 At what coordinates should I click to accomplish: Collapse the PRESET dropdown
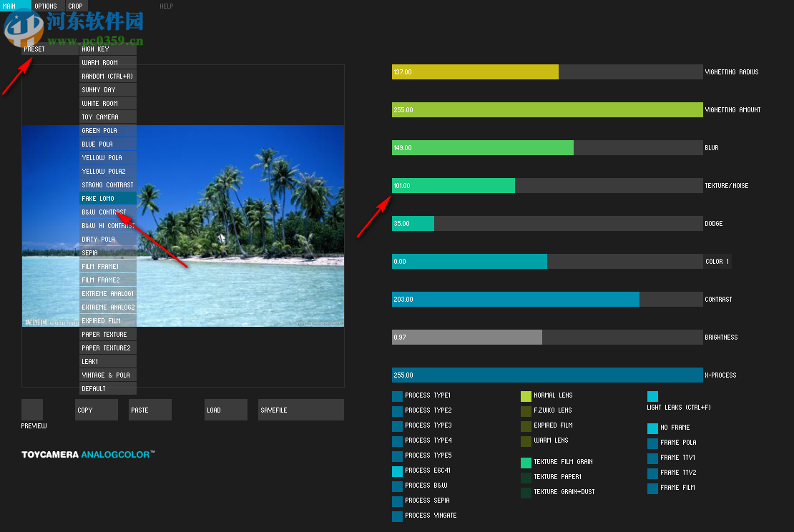tap(49, 49)
